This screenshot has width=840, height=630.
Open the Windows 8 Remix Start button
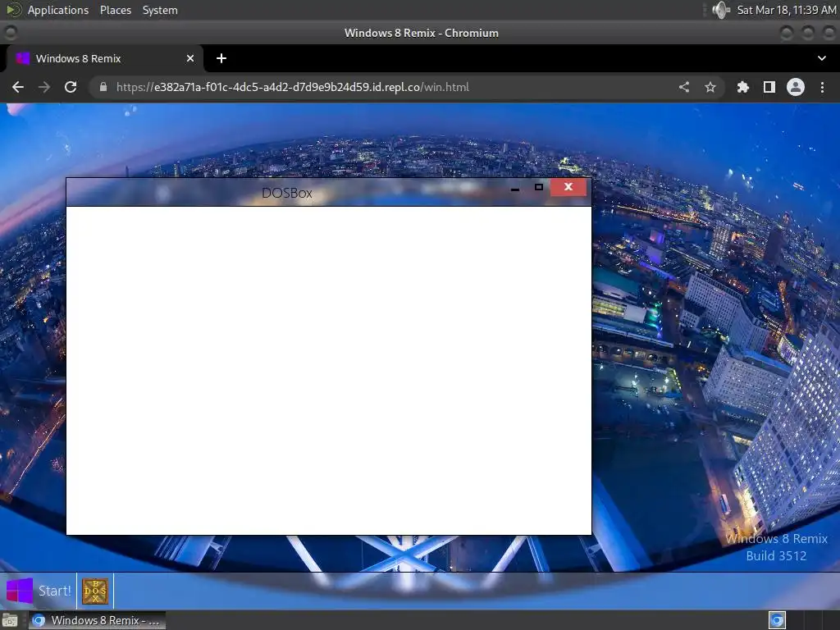[39, 591]
